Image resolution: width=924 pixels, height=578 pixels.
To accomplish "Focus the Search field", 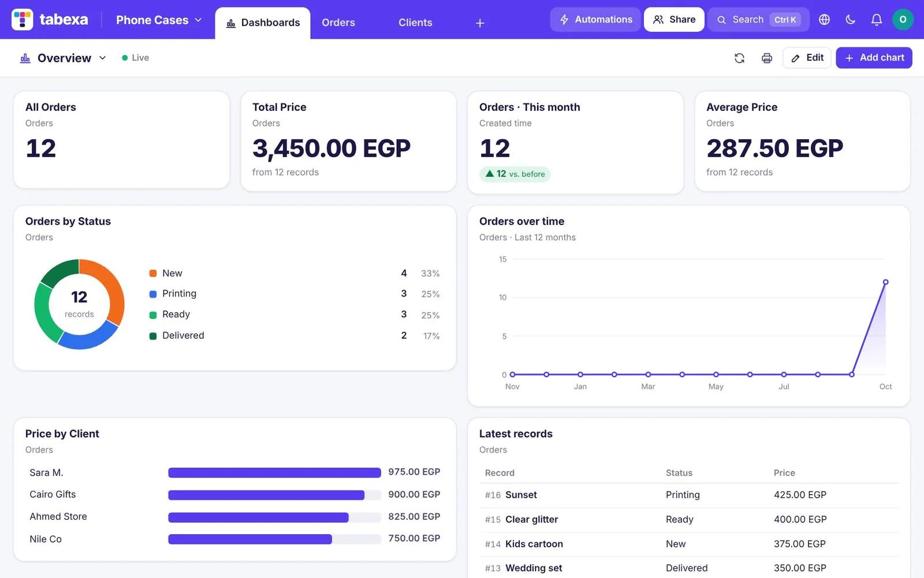I will point(758,20).
